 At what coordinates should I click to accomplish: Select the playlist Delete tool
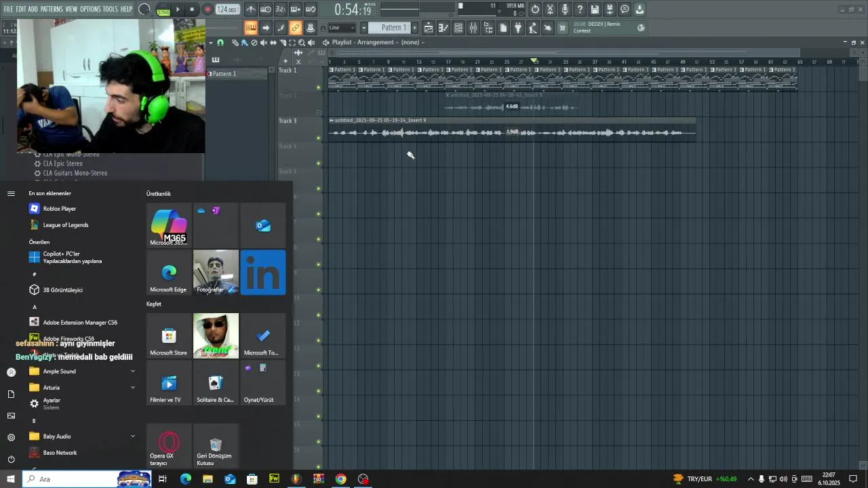coord(254,42)
